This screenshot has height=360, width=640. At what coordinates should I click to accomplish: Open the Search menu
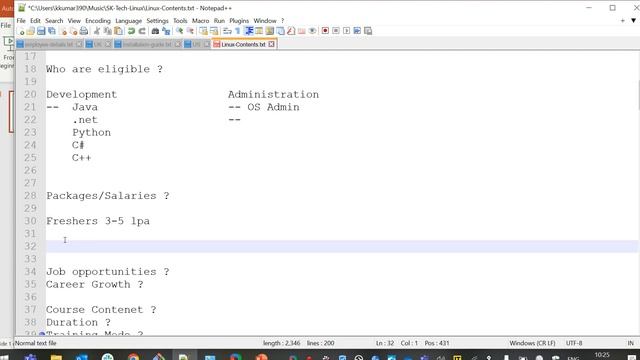click(54, 21)
